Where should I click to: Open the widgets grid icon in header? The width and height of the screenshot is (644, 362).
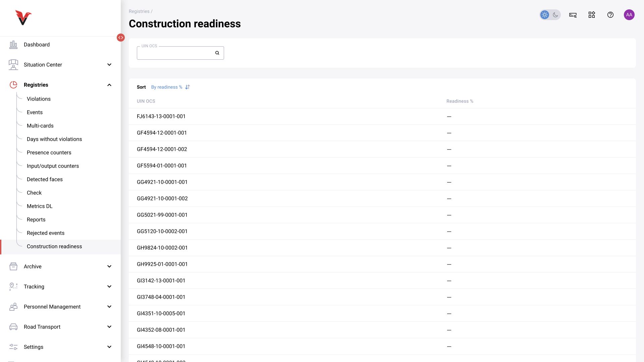point(592,15)
